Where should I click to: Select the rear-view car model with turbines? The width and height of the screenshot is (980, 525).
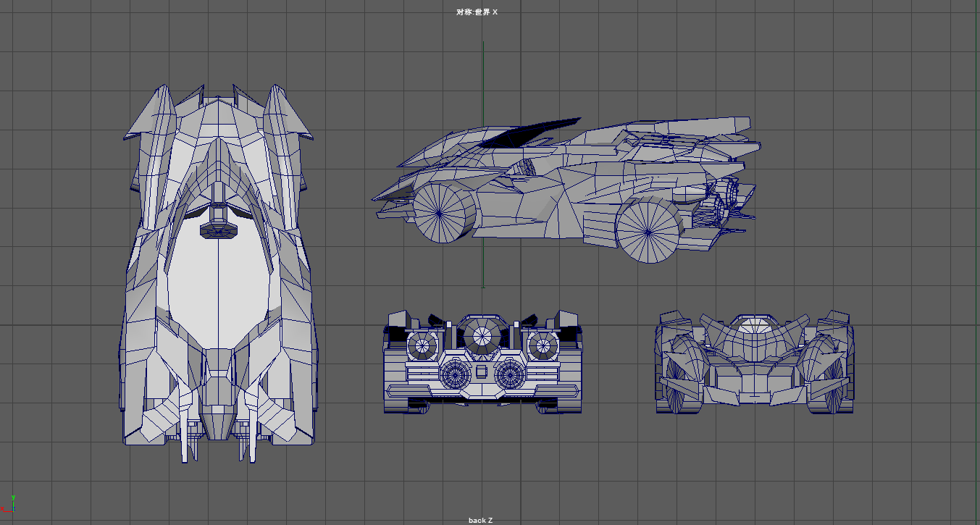point(483,362)
